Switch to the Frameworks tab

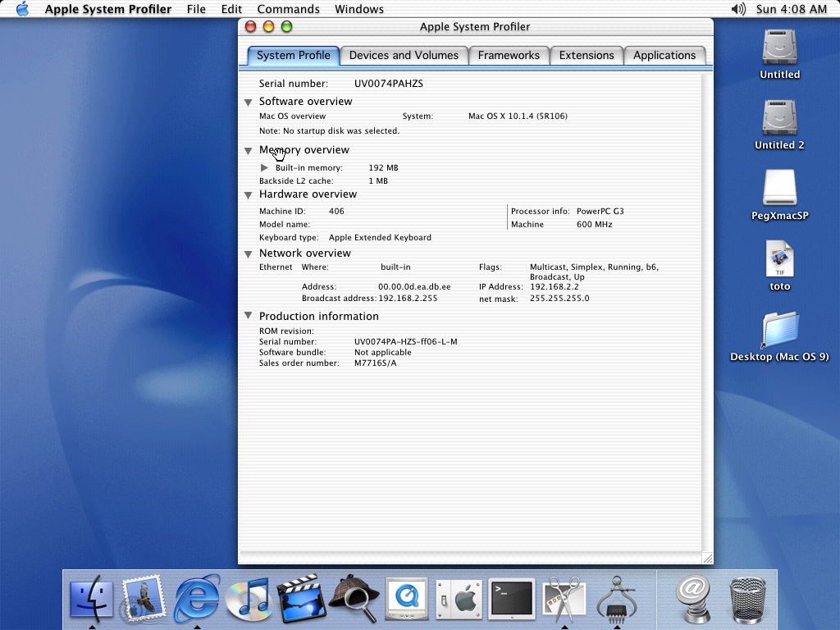click(509, 55)
